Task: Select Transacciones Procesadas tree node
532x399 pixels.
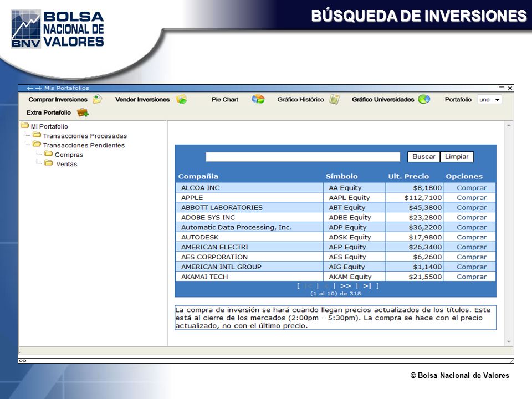Action: (85, 136)
